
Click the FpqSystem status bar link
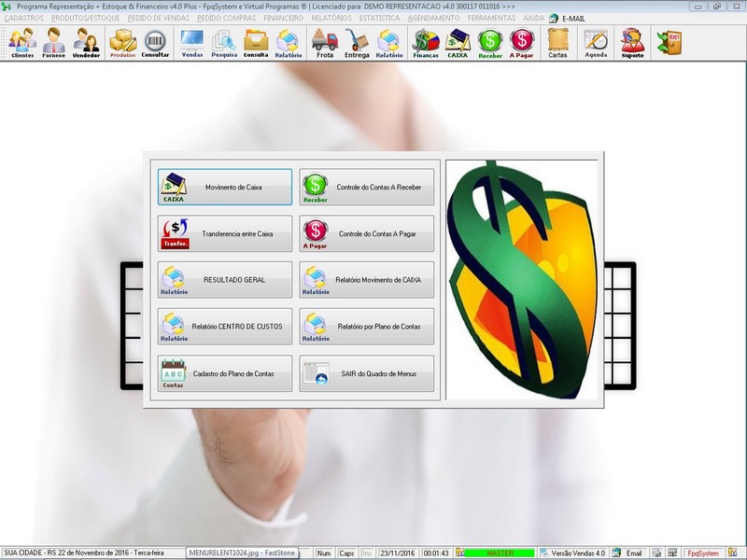pos(703,553)
